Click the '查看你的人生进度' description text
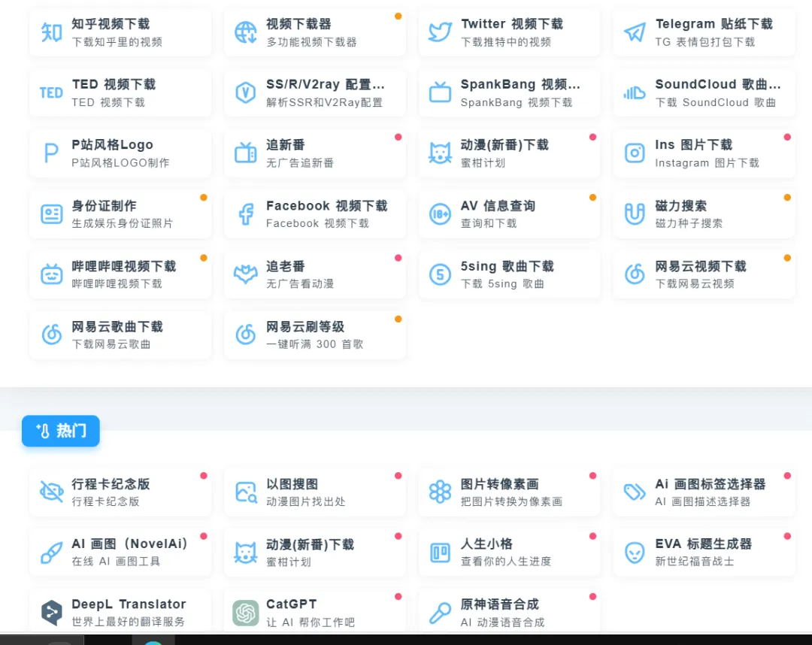 click(x=506, y=561)
